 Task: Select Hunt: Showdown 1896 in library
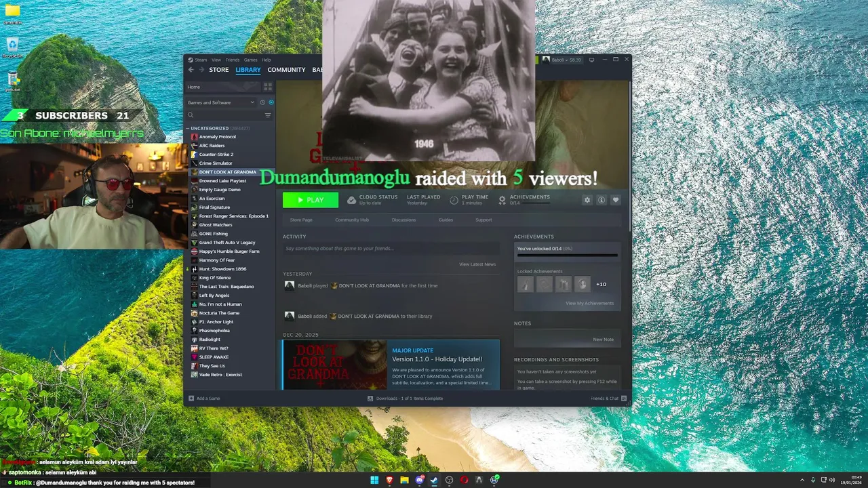tap(223, 269)
